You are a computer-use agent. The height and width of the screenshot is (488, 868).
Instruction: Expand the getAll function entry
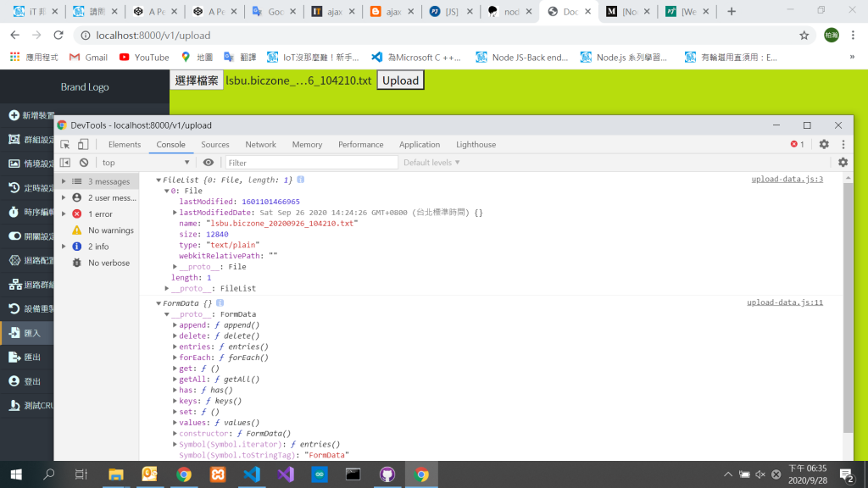(x=175, y=380)
